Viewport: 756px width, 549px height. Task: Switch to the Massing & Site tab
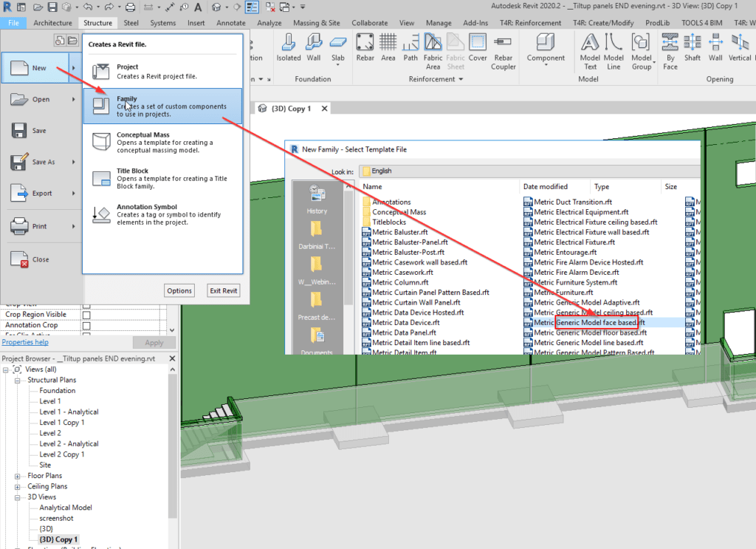point(316,23)
